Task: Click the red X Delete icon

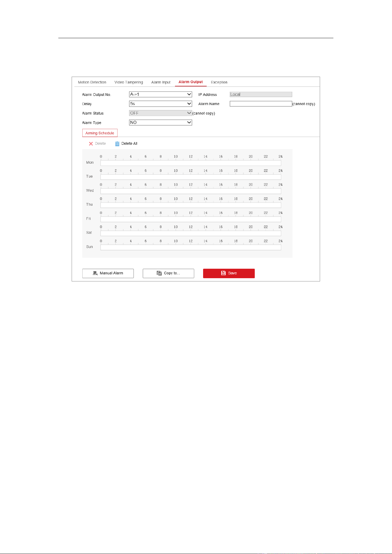Action: tap(91, 144)
